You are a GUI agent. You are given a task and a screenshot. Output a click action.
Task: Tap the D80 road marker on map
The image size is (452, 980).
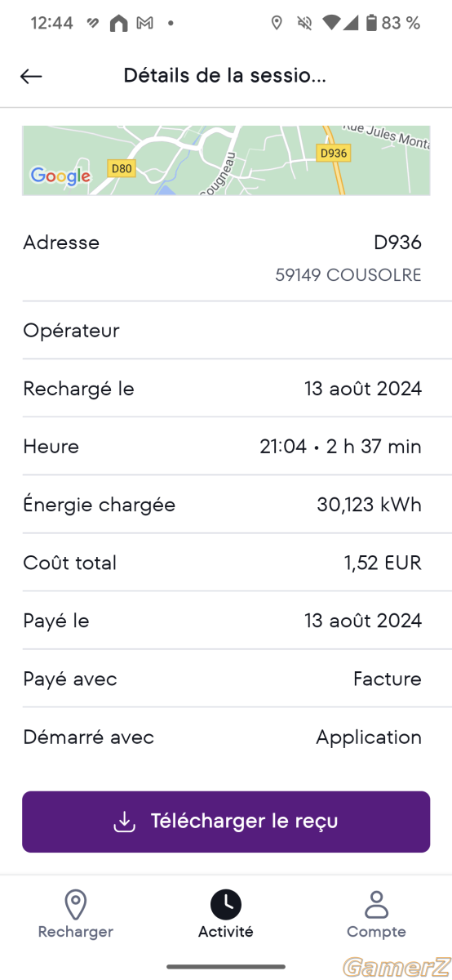(x=121, y=169)
